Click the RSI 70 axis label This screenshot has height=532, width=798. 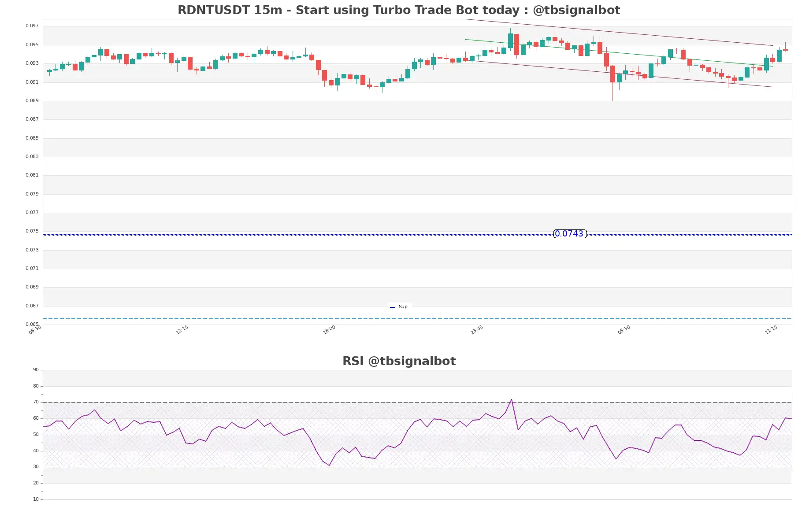pos(36,402)
